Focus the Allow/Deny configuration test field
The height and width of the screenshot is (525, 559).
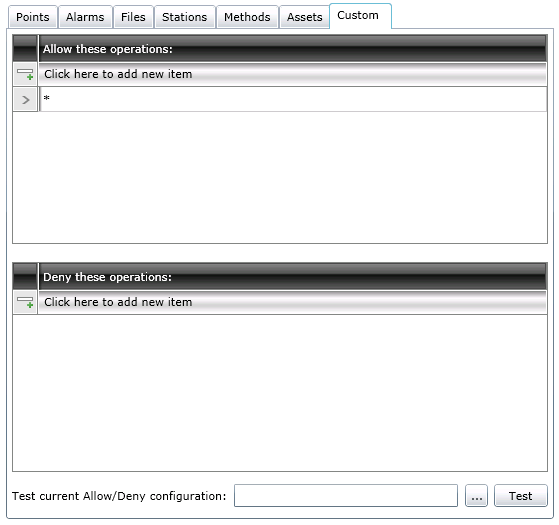[346, 496]
